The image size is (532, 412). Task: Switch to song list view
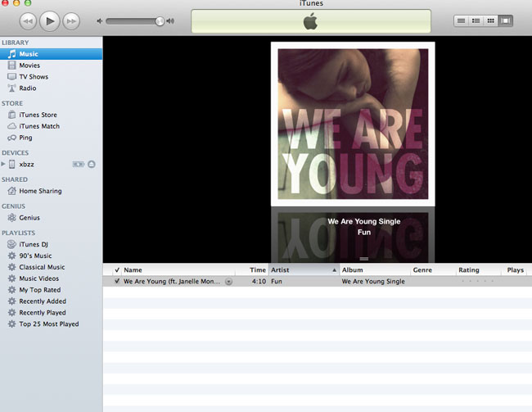coord(461,20)
